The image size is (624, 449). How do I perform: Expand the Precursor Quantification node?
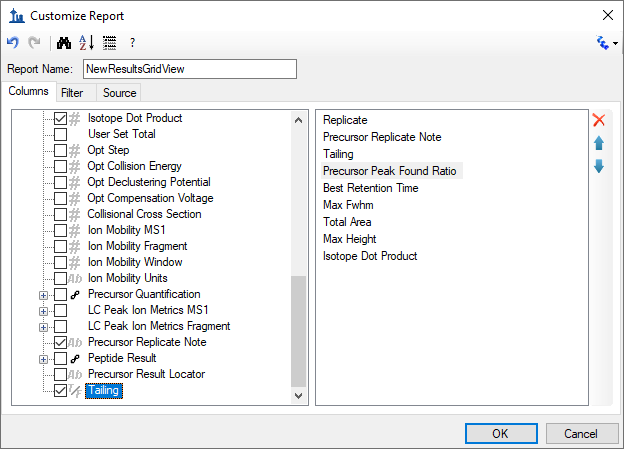(43, 295)
